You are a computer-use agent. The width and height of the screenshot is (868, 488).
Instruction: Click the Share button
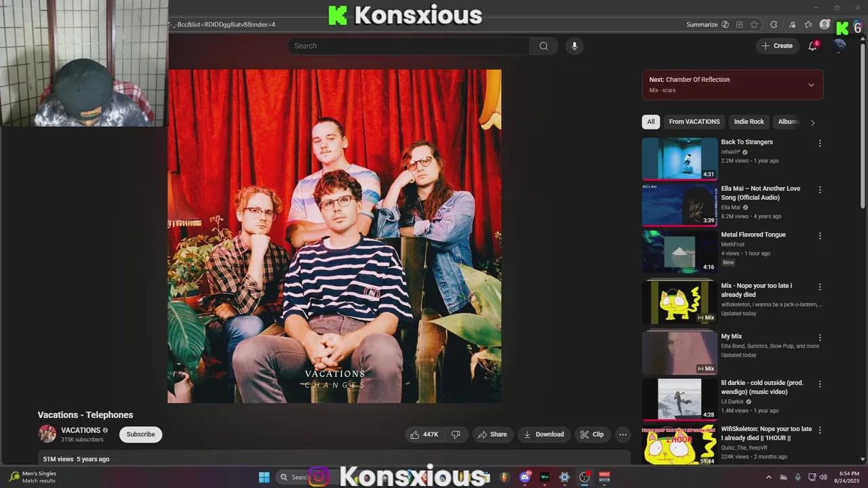[492, 434]
